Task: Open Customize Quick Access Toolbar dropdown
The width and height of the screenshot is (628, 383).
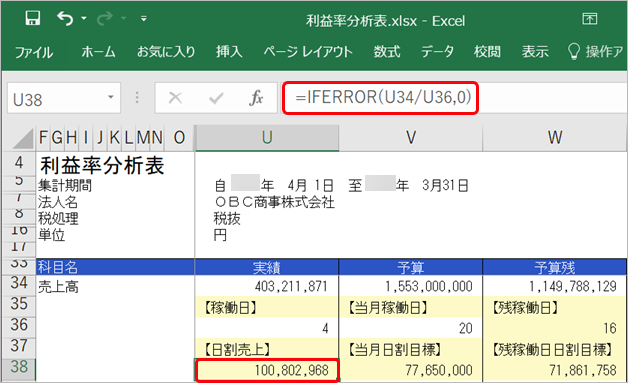Action: point(143,18)
